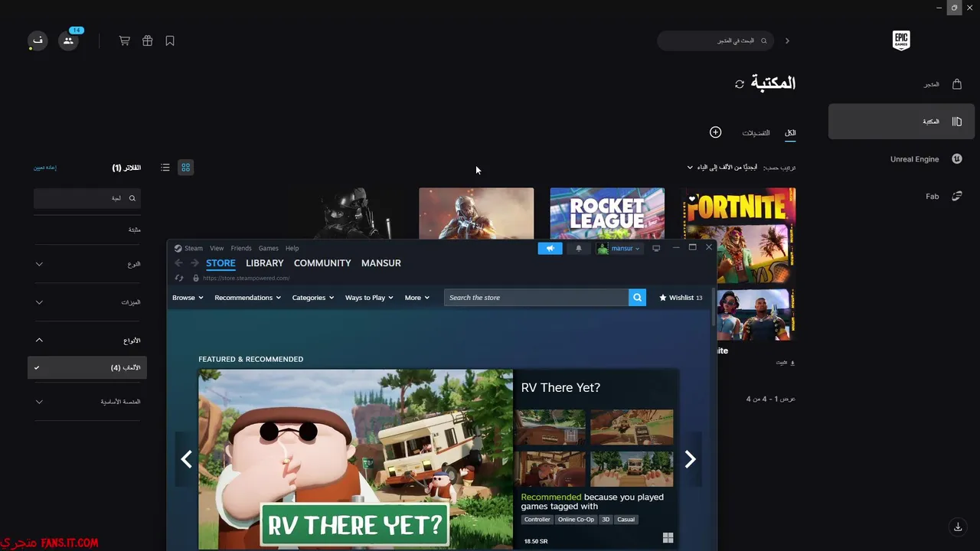Viewport: 980px width, 551px height.
Task: Expand the المنصة الأساسية filter section
Action: pos(87,401)
